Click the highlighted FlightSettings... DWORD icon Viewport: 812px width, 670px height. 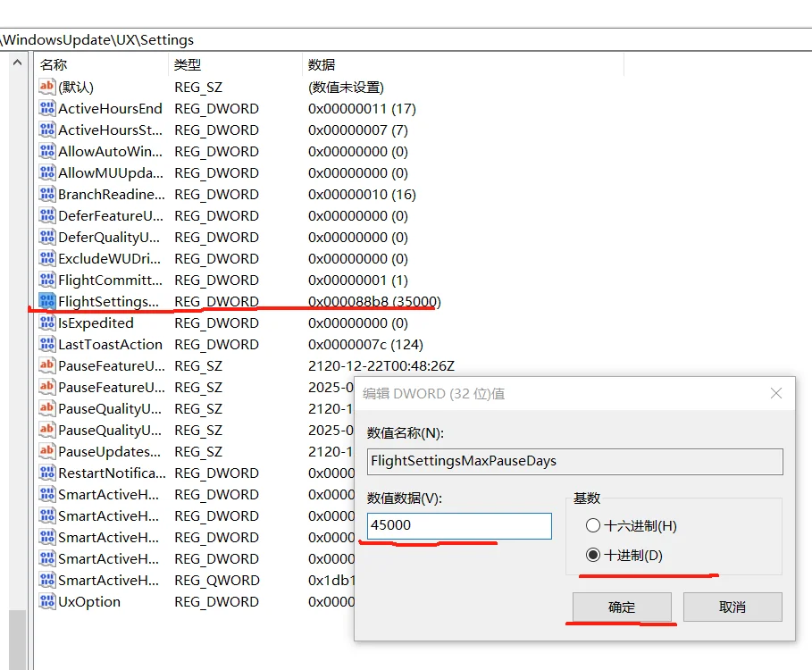point(46,301)
